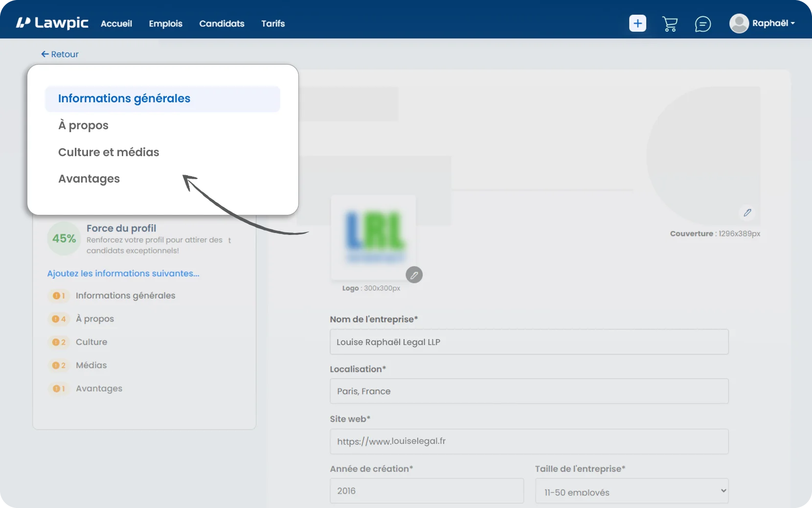Click the Site web input field
This screenshot has height=508, width=812.
(x=529, y=441)
